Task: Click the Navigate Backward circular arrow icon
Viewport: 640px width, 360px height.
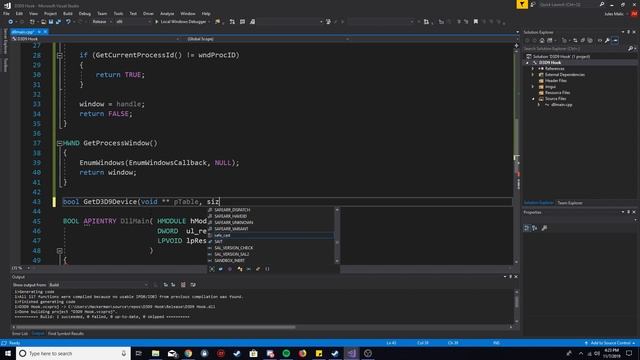Action: [x=11, y=22]
